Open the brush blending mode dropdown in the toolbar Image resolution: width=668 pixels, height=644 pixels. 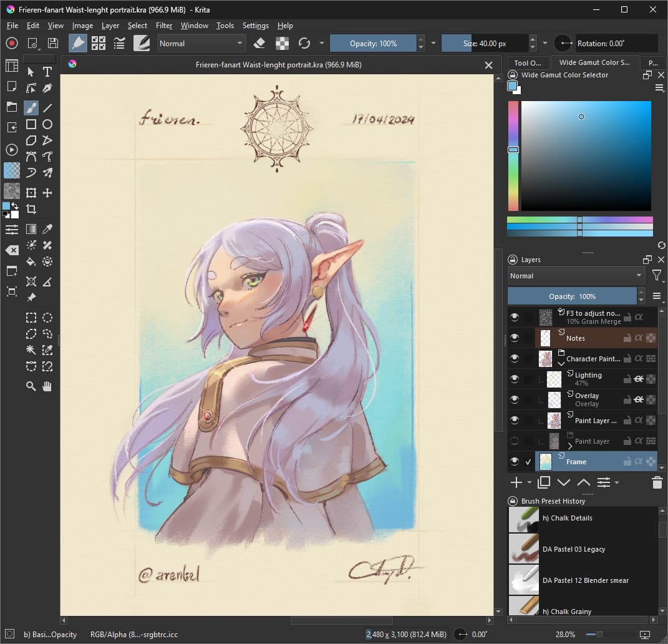(201, 43)
